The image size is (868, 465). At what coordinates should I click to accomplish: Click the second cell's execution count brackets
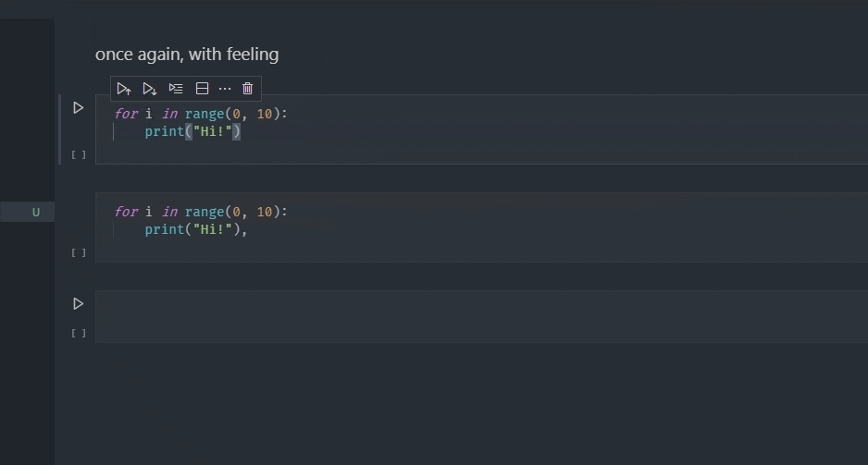point(79,252)
